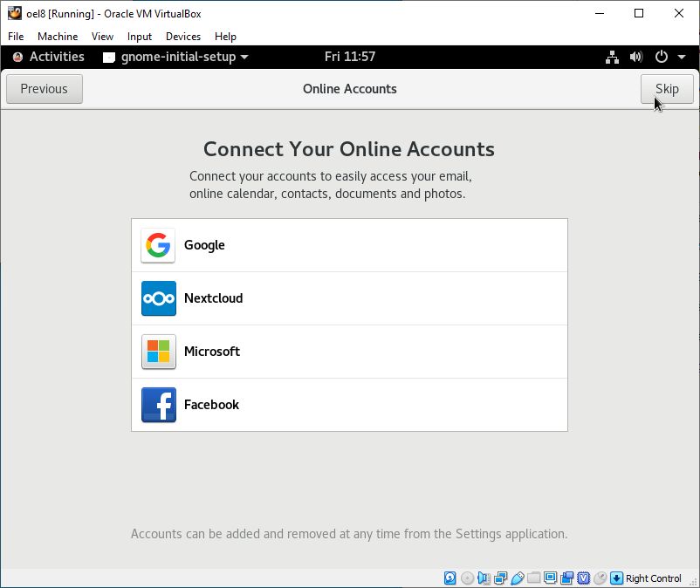Click VirtualBox display status icon
This screenshot has height=588, width=700.
pos(551,578)
